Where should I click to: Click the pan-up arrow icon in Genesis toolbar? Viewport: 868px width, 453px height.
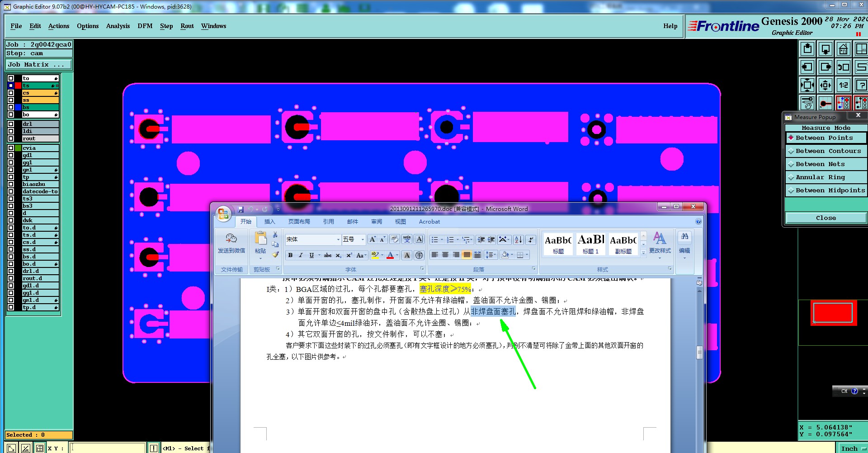pyautogui.click(x=807, y=49)
